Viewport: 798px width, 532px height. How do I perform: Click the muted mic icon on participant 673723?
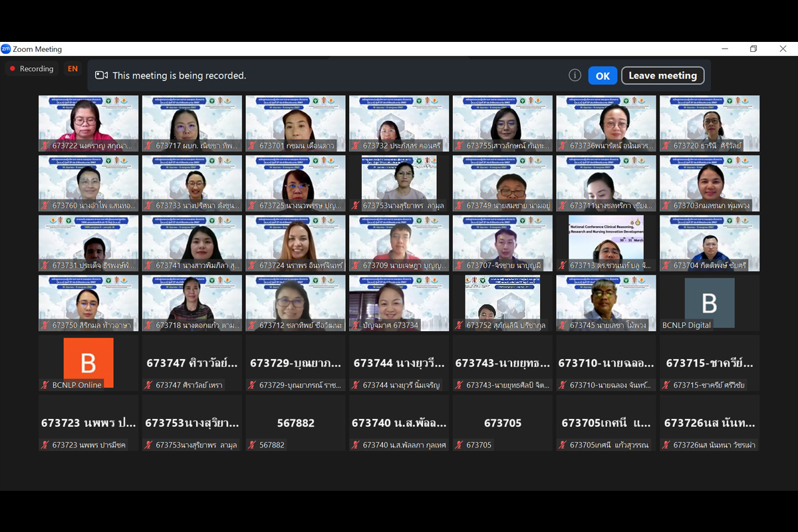click(x=45, y=445)
